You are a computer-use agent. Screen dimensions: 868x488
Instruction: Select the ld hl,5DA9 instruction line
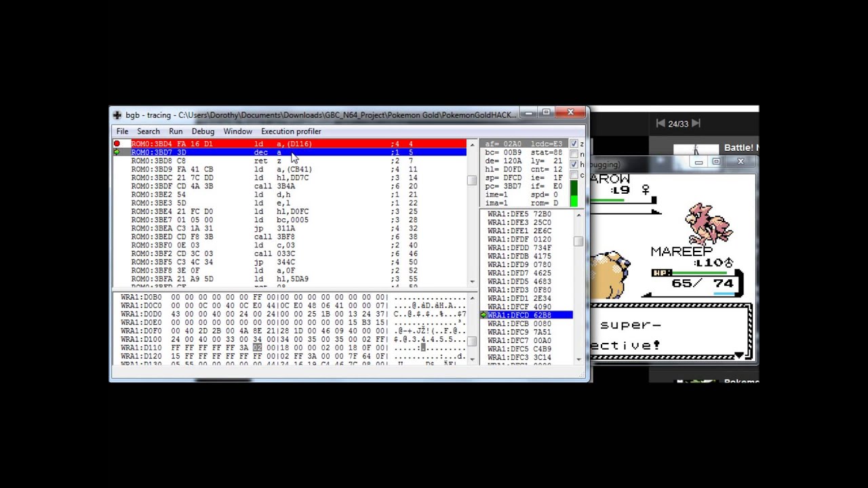298,279
